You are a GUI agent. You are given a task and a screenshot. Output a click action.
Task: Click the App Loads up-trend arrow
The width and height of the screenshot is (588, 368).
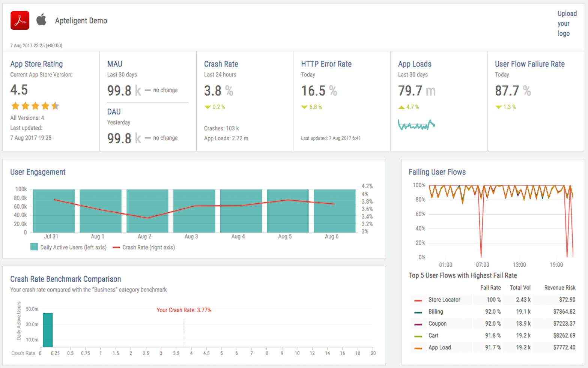point(402,107)
